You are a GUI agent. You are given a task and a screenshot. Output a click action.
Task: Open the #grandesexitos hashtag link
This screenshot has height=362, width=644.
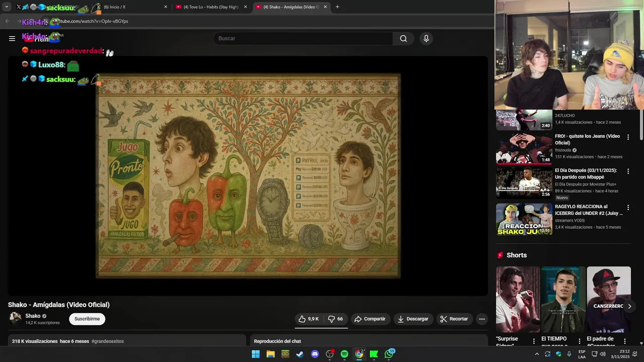pos(108,341)
